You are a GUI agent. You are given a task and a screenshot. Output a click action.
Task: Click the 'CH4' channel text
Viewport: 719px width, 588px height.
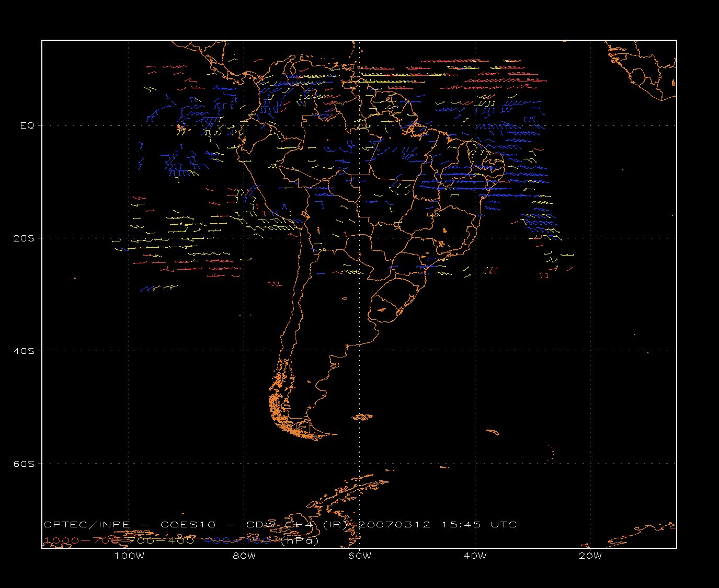tap(299, 525)
